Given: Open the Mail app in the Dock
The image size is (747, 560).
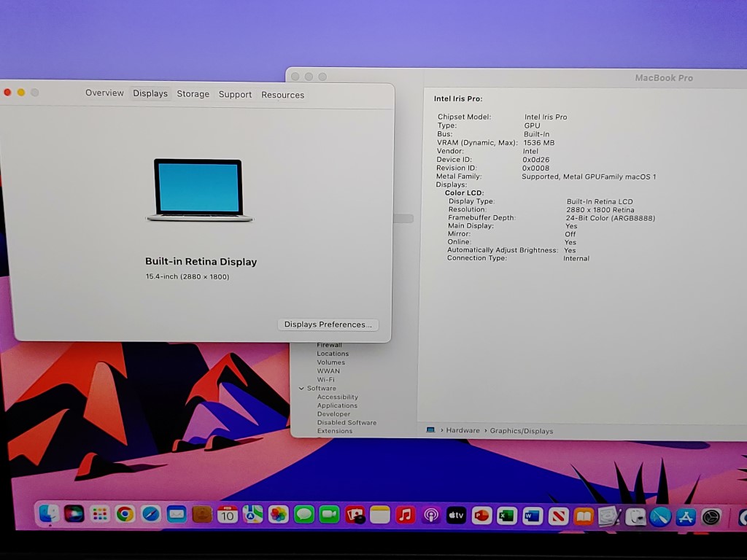Looking at the screenshot, I should (177, 514).
